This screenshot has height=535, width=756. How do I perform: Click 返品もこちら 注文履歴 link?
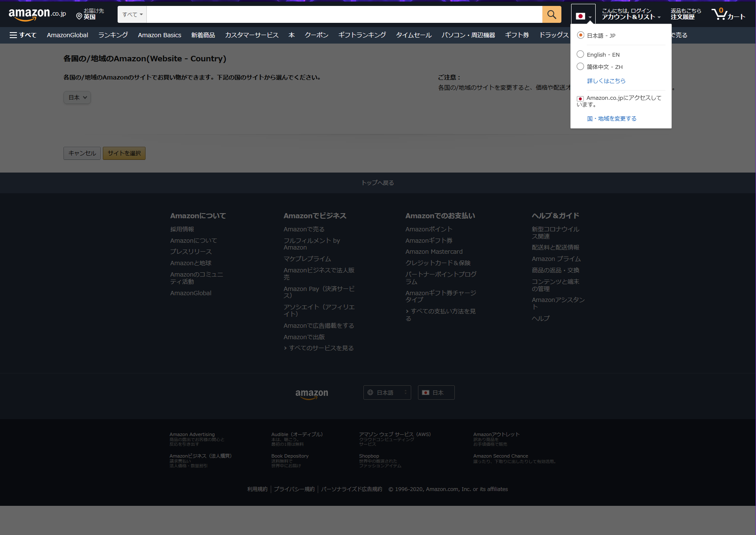pyautogui.click(x=685, y=14)
